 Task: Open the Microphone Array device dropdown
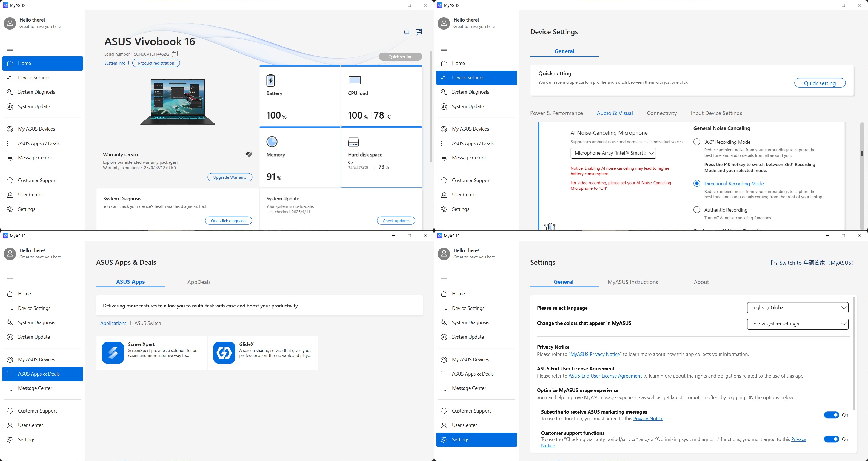(613, 153)
